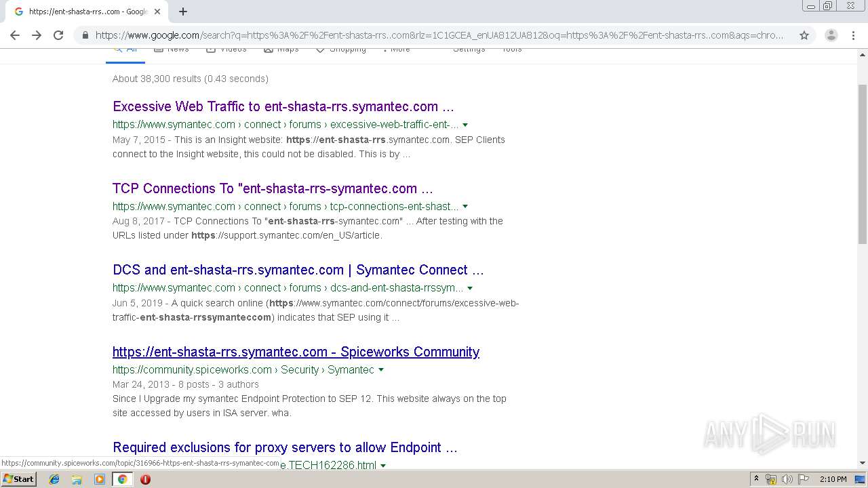Expand dropdown arrow next to TECH162286.html

point(383,466)
